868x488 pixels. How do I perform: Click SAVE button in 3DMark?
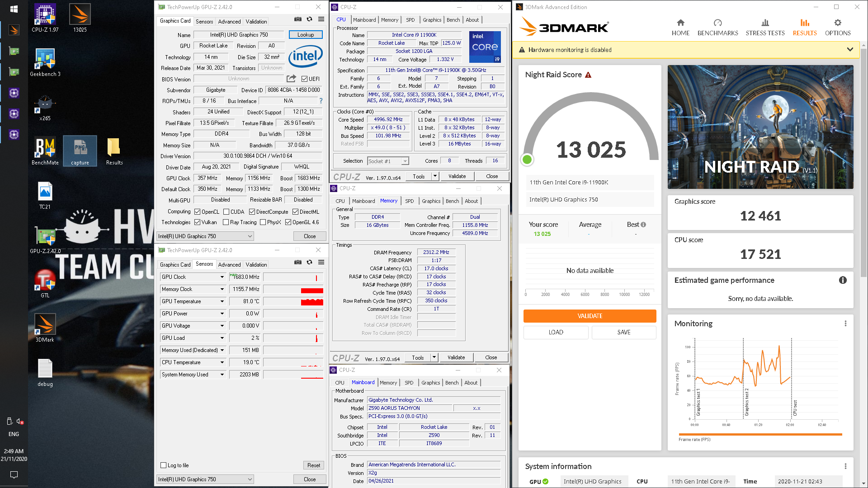pyautogui.click(x=623, y=332)
